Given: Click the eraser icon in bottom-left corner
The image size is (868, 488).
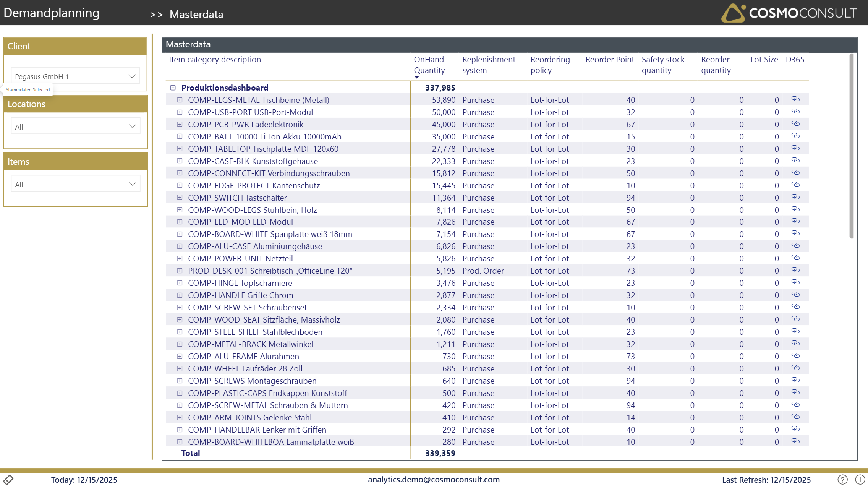Looking at the screenshot, I should click(x=8, y=479).
